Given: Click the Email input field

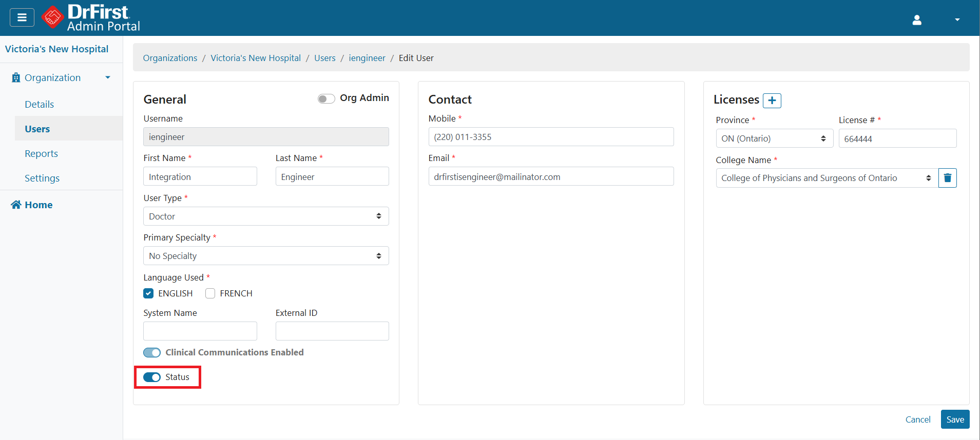Looking at the screenshot, I should [550, 177].
